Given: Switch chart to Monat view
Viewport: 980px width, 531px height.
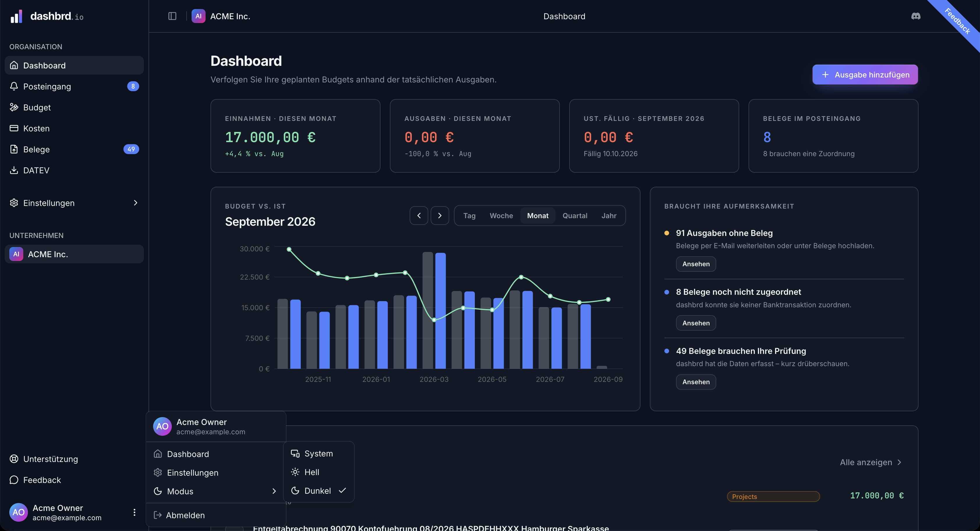Looking at the screenshot, I should 537,216.
